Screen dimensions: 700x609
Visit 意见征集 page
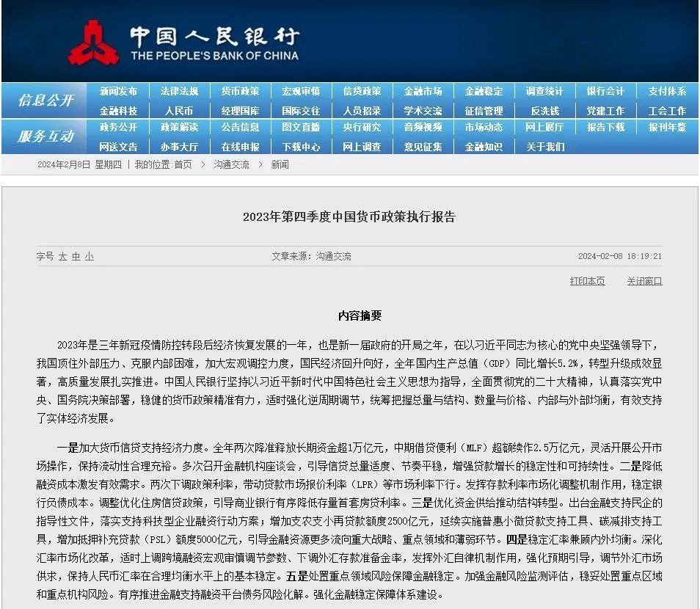tap(423, 147)
